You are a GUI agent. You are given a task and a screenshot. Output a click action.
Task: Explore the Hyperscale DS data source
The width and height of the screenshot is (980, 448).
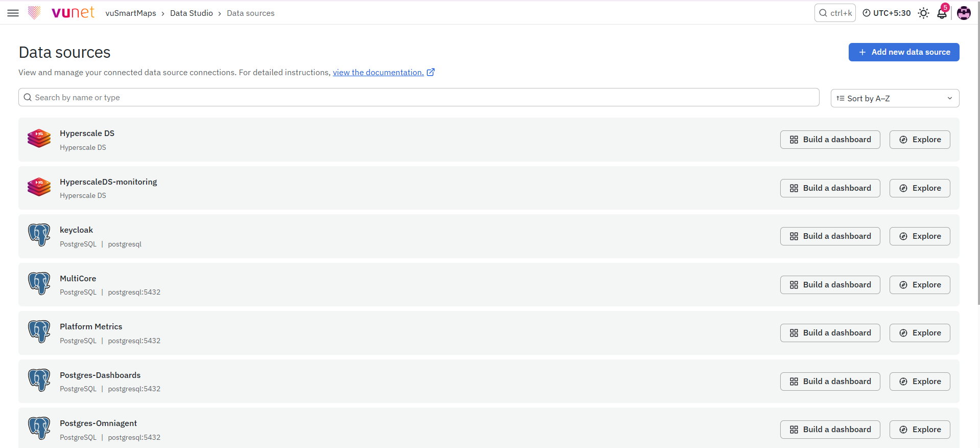[x=920, y=140]
